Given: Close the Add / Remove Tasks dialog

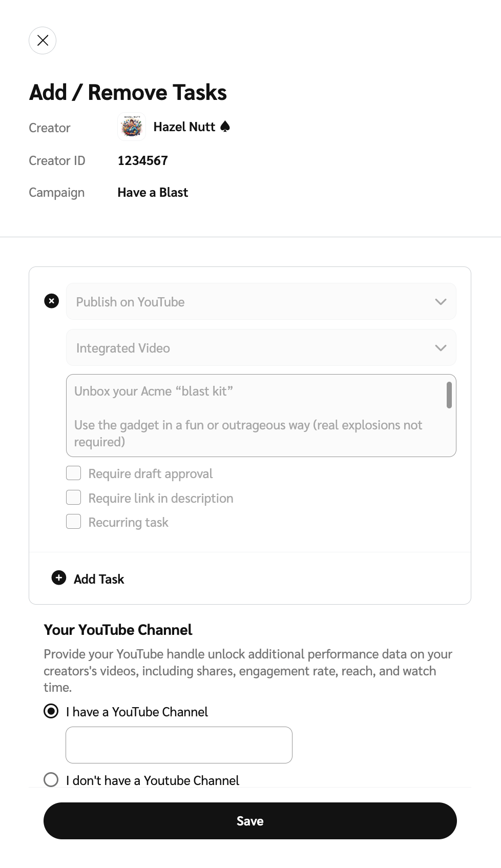Looking at the screenshot, I should (x=43, y=40).
